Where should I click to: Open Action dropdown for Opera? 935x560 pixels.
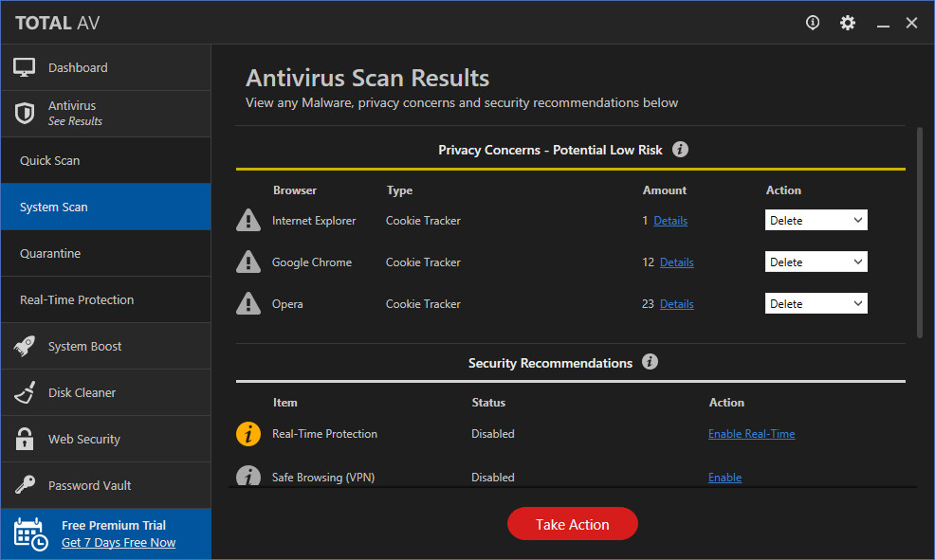pyautogui.click(x=816, y=304)
